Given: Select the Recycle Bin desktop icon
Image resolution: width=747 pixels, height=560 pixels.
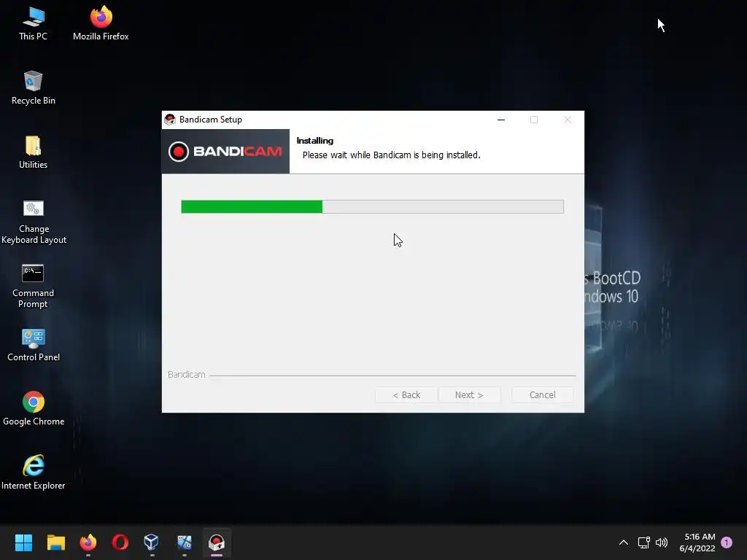Looking at the screenshot, I should [x=33, y=87].
